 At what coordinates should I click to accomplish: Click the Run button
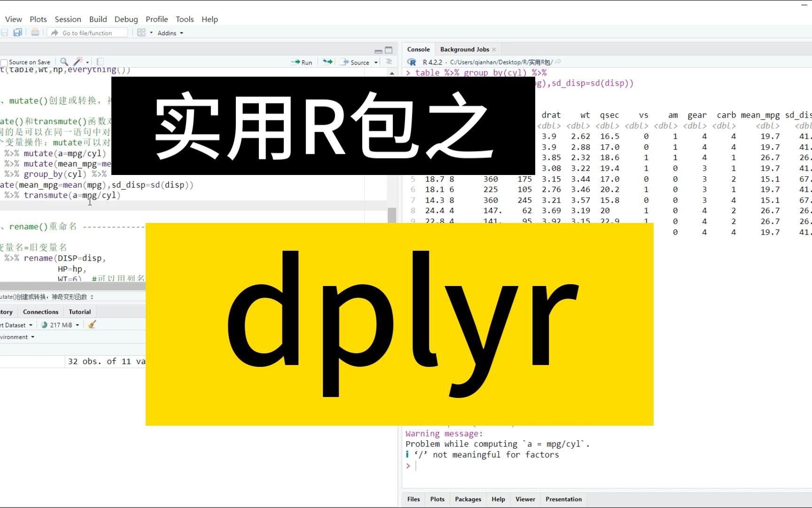tap(301, 62)
